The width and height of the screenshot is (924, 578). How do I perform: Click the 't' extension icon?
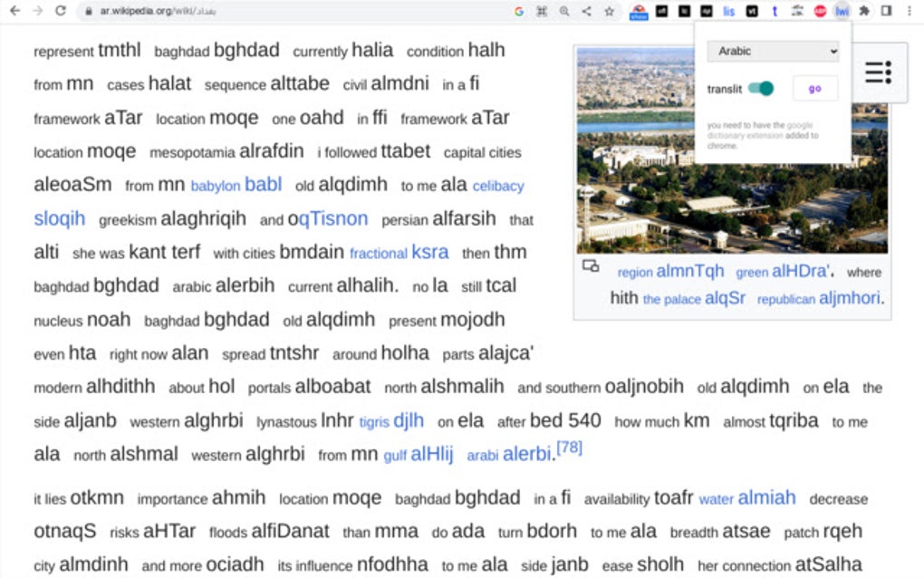[x=775, y=12]
